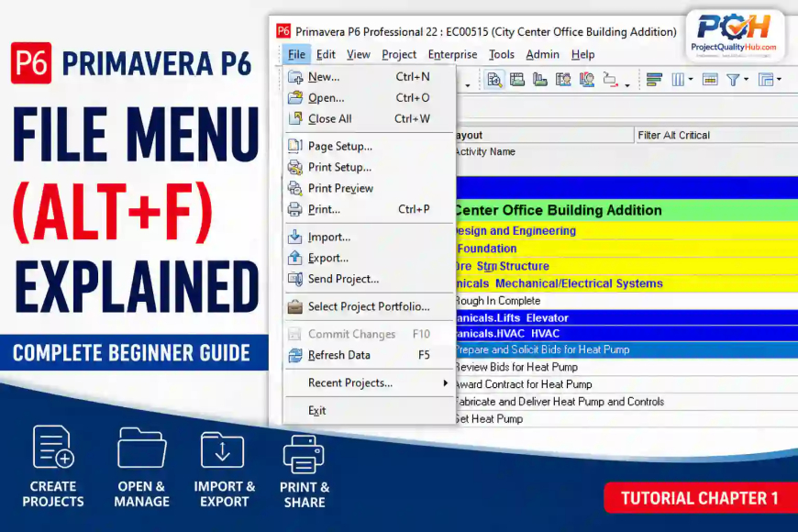This screenshot has width=798, height=532.
Task: Choose Import... from File menu
Action: tap(369, 237)
